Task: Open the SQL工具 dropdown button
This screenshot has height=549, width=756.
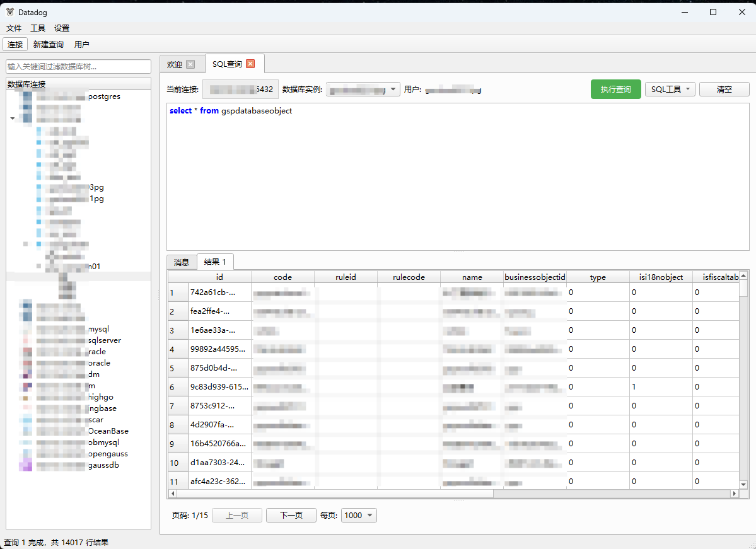Action: tap(670, 89)
